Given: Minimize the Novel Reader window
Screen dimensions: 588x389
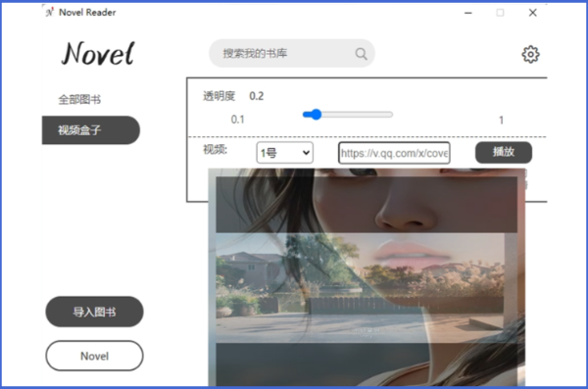Looking at the screenshot, I should (x=468, y=13).
